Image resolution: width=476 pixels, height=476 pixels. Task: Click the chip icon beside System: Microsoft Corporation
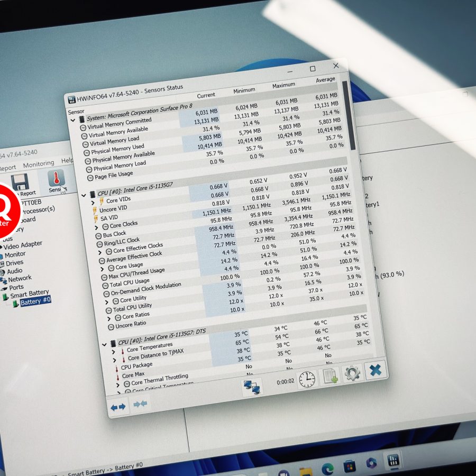click(x=81, y=119)
